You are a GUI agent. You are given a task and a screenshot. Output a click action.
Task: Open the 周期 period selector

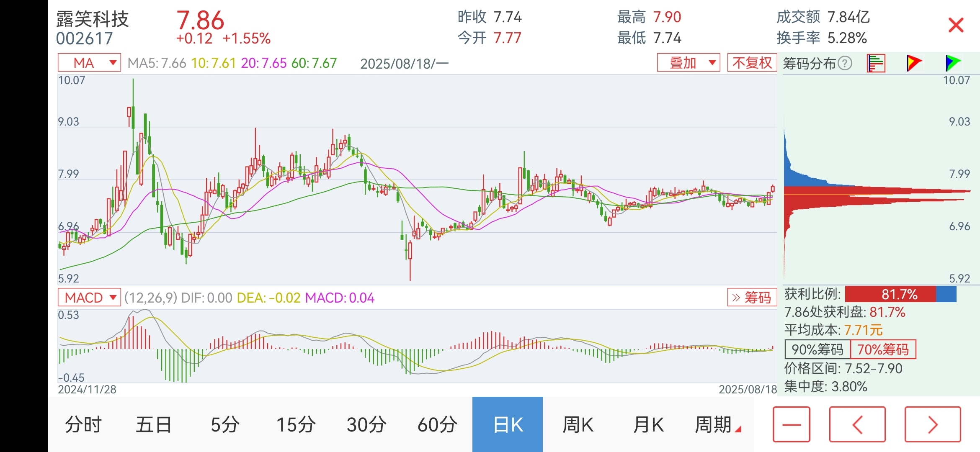(718, 425)
